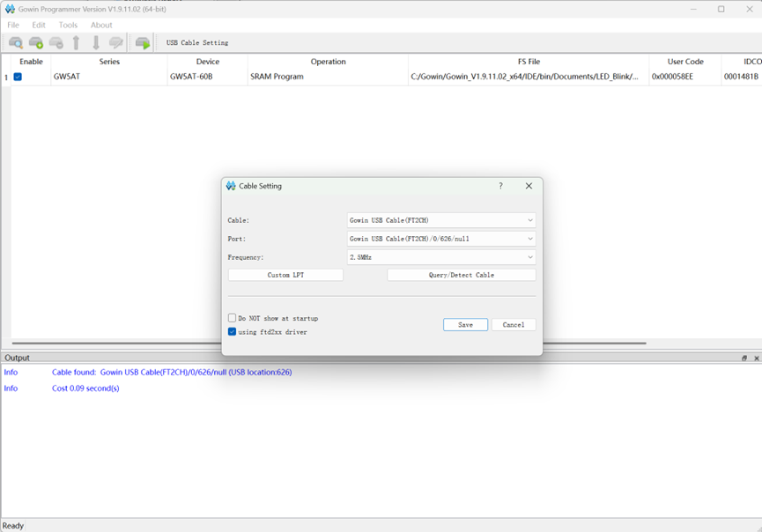Click the 'Cable found' output message

[172, 373]
